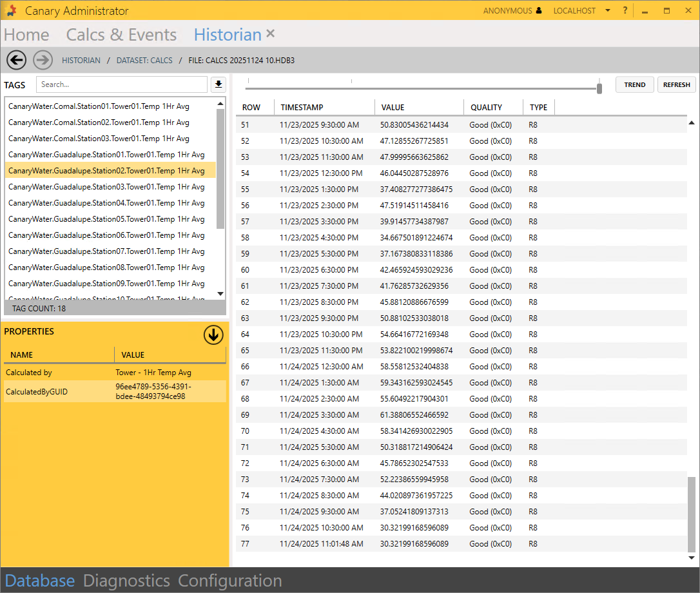
Task: Expand the Localhost dropdown arrow
Action: coord(608,11)
